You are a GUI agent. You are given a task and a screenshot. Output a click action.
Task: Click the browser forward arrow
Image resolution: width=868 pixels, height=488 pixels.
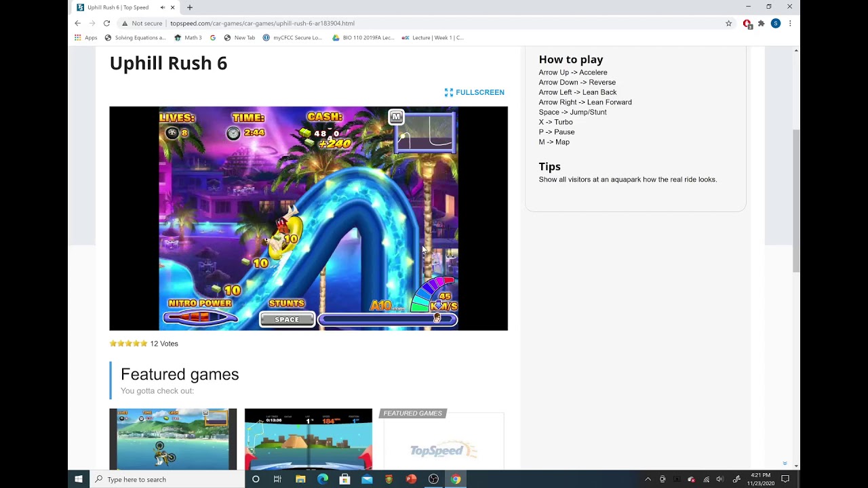[92, 23]
